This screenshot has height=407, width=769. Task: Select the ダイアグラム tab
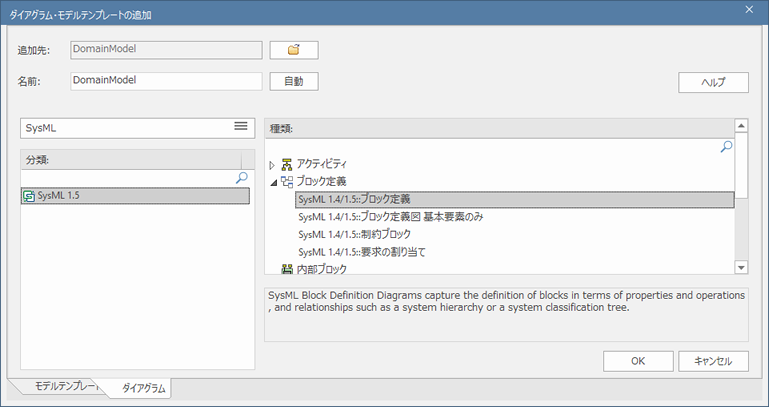coord(143,388)
